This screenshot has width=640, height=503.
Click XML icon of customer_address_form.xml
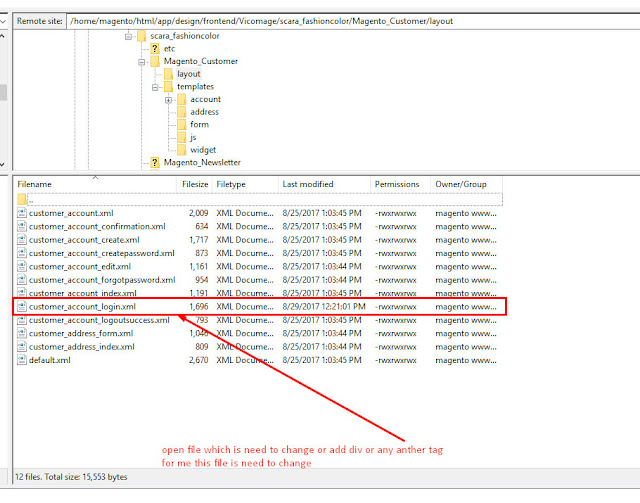click(22, 334)
